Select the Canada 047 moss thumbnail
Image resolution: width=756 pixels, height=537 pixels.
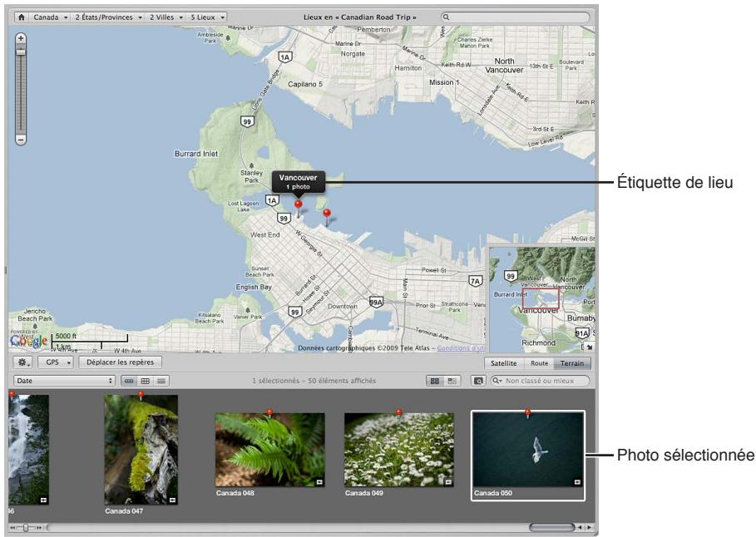(141, 450)
